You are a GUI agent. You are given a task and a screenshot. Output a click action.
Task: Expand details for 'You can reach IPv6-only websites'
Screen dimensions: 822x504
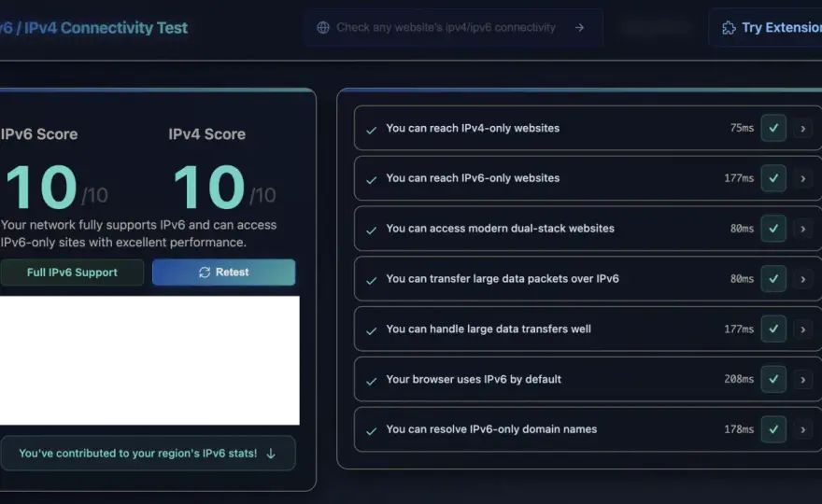click(802, 178)
